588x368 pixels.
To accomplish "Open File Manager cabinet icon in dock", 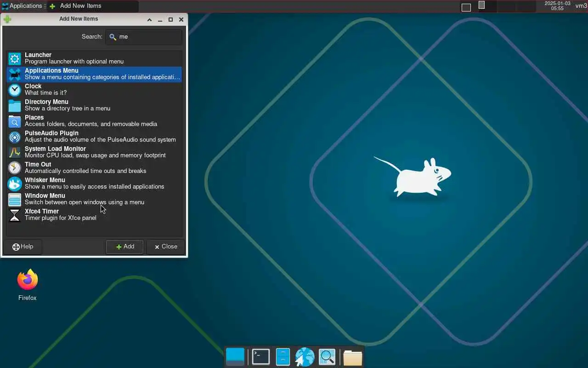I will [283, 357].
